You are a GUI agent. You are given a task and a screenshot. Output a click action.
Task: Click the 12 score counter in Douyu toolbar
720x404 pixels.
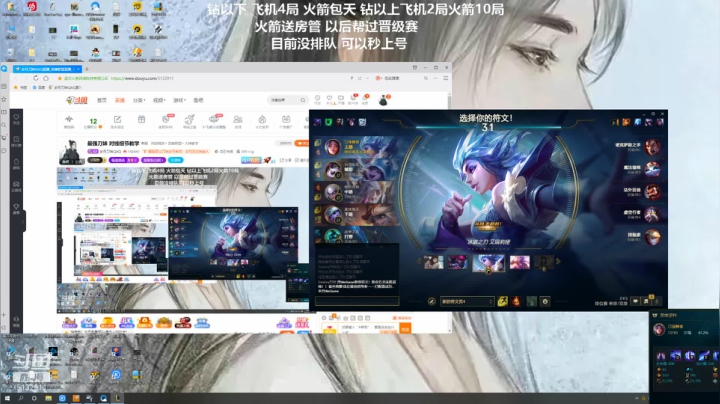pos(93,122)
